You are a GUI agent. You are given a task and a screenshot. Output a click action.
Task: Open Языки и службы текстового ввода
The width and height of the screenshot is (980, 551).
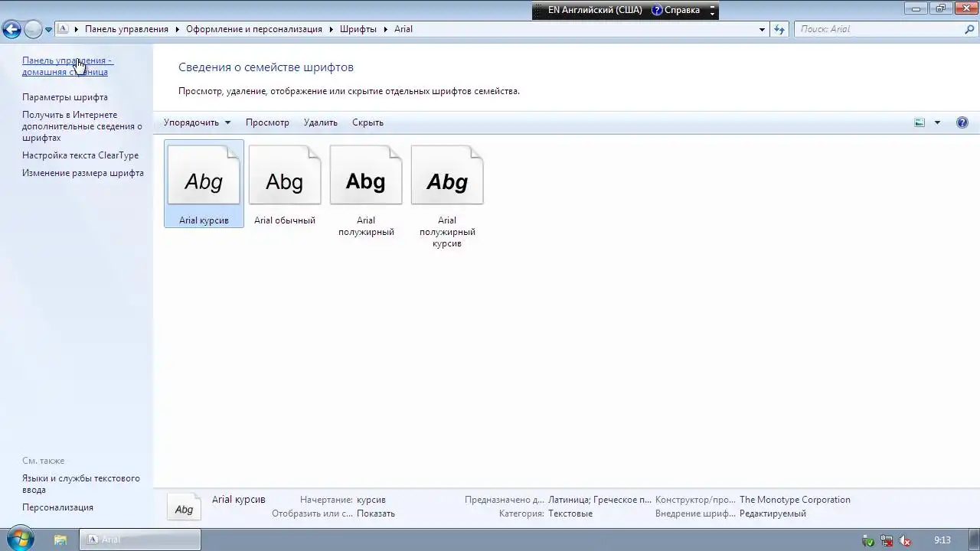click(x=81, y=484)
